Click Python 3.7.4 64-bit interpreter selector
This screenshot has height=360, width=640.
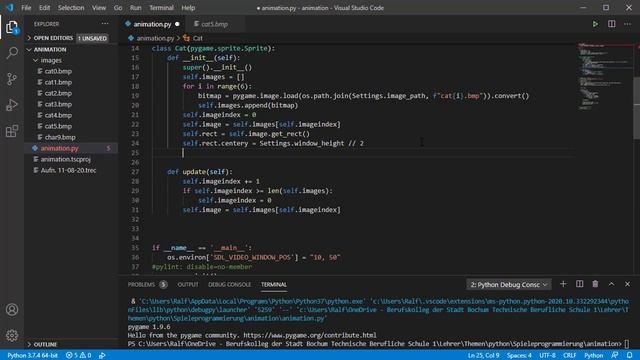point(33,355)
